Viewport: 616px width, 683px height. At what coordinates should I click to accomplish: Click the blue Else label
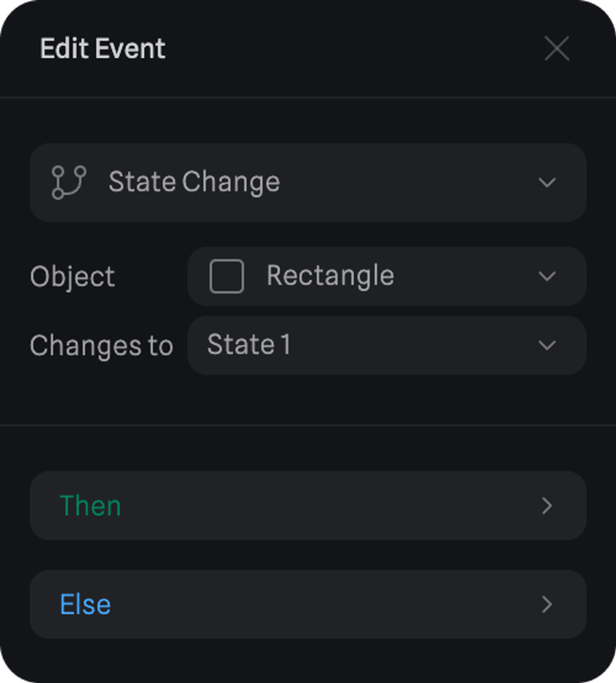coord(85,604)
